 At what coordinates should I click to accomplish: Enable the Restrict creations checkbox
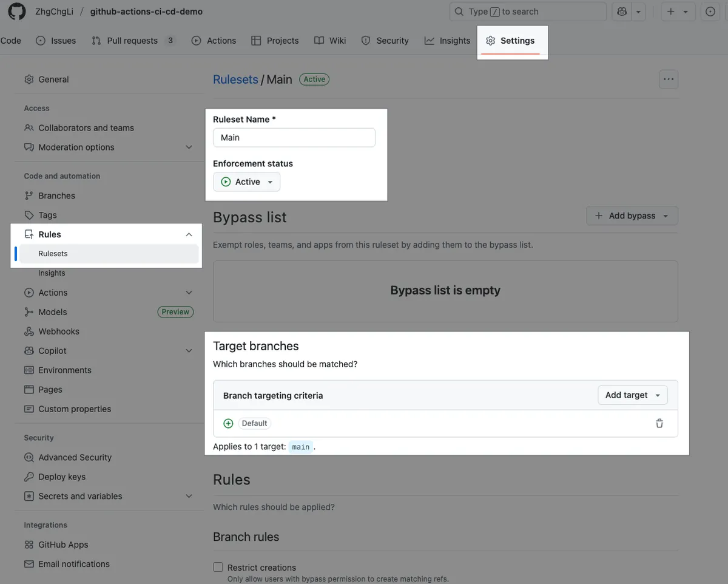218,567
